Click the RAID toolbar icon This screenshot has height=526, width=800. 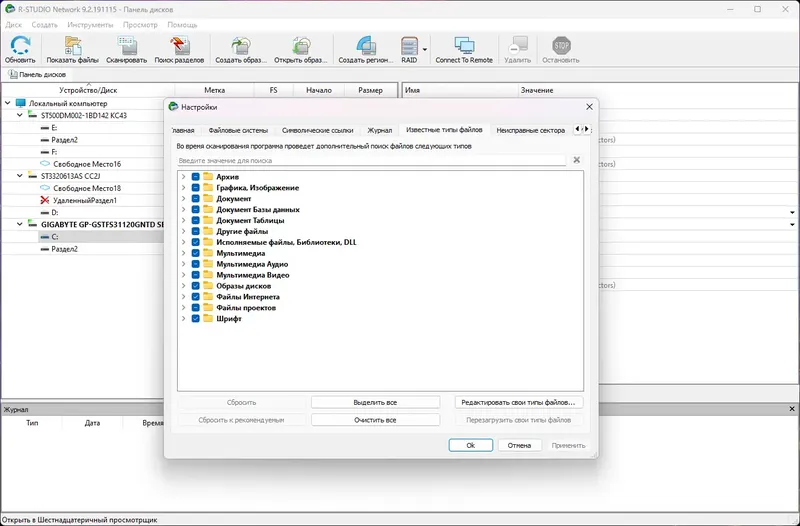click(409, 49)
